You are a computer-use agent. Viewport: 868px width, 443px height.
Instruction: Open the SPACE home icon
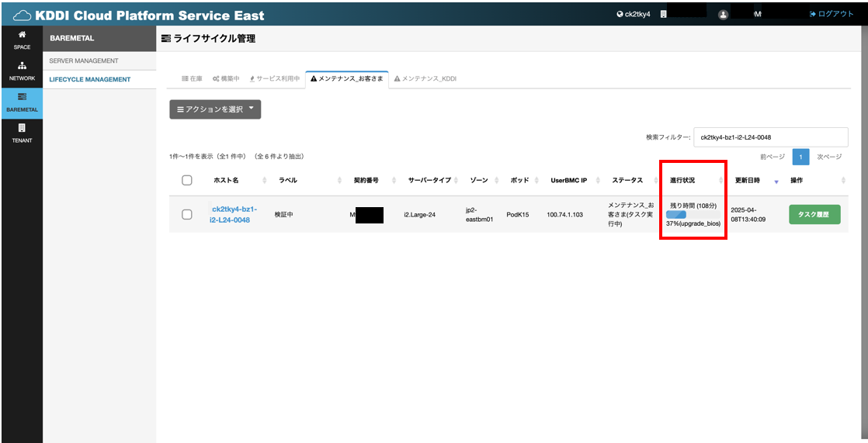pyautogui.click(x=23, y=34)
